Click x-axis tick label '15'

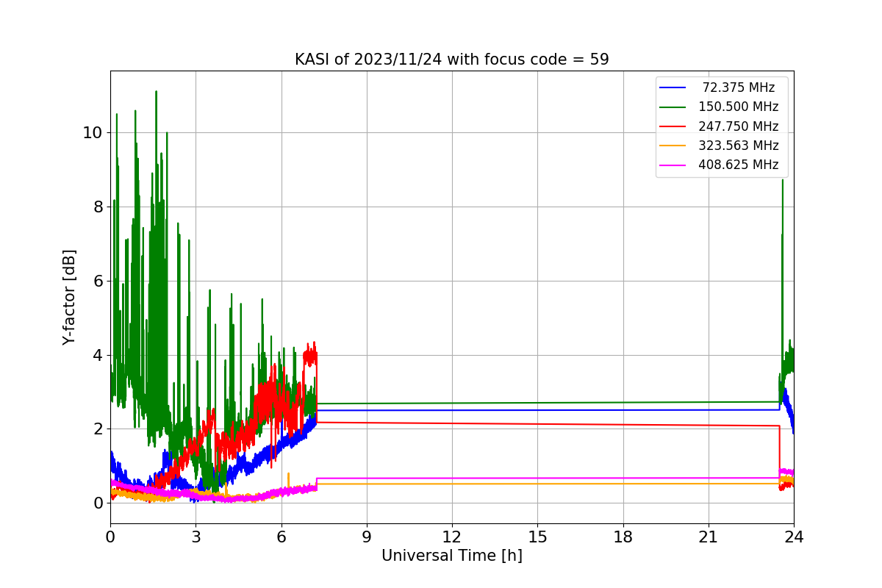pos(537,537)
